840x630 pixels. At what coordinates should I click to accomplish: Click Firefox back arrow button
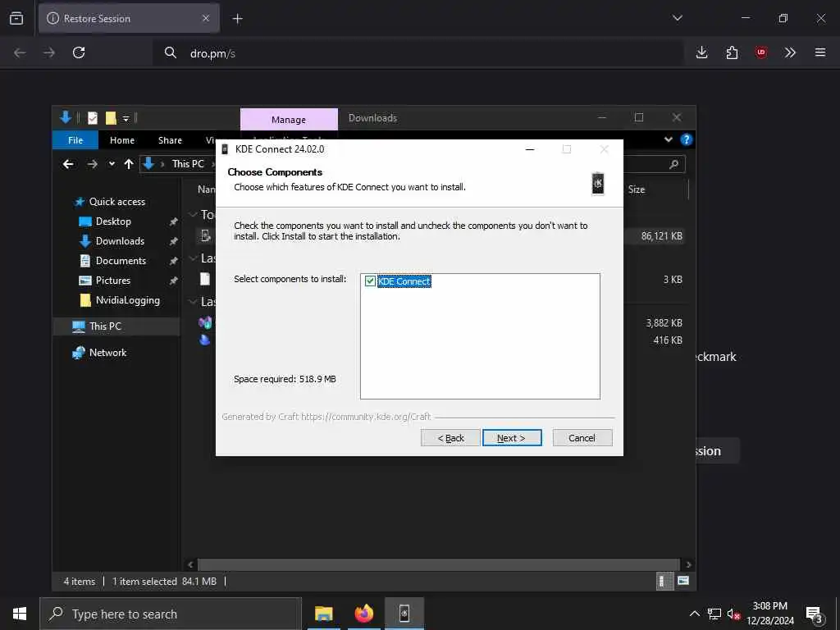20,52
